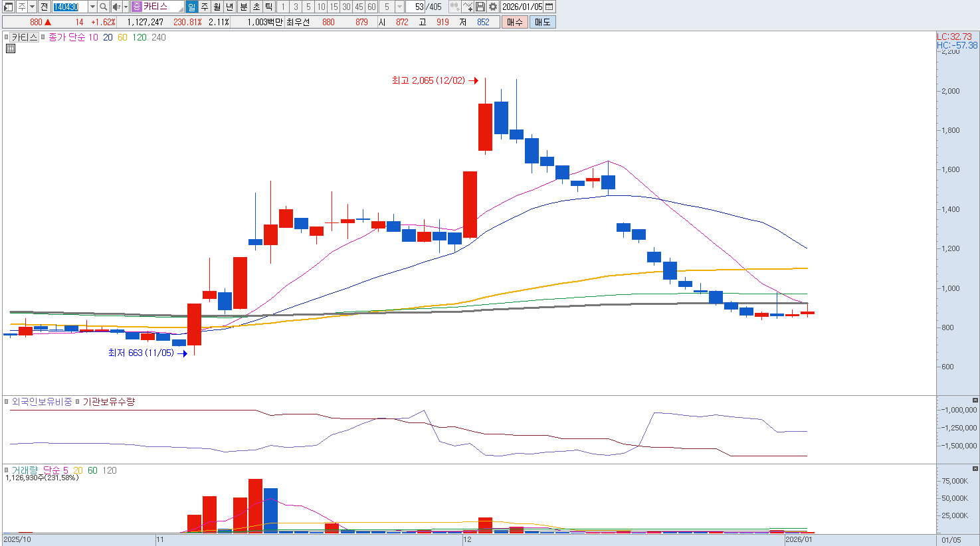Click the stock code input field 140430
Viewport: 980px width, 546px height.
point(69,7)
